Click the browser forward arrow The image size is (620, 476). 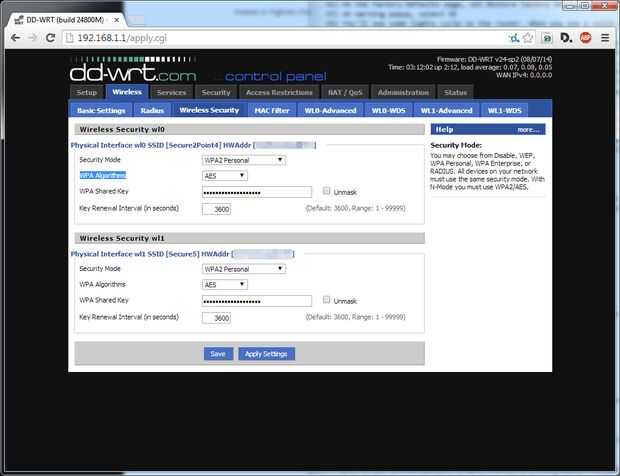point(33,38)
